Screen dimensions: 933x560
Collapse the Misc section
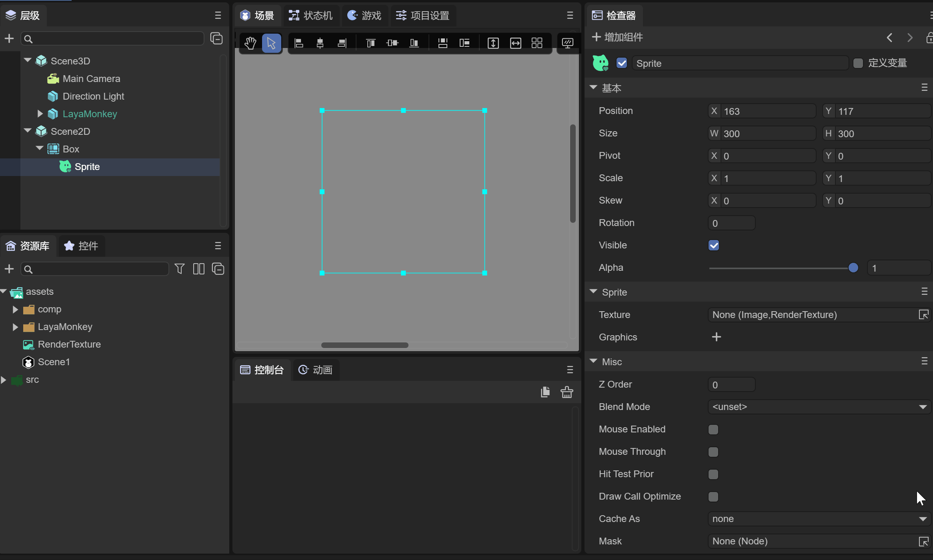click(x=593, y=362)
